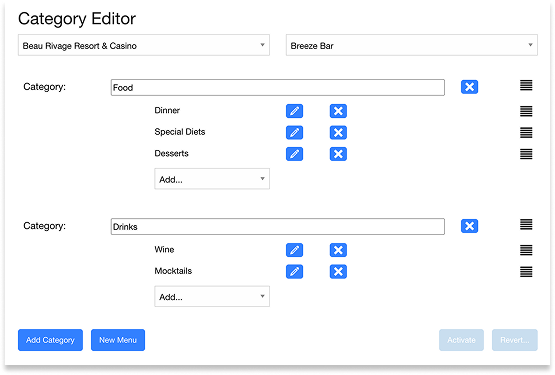The height and width of the screenshot is (375, 555).
Task: Open the Add... dropdown under Food
Action: pos(212,179)
